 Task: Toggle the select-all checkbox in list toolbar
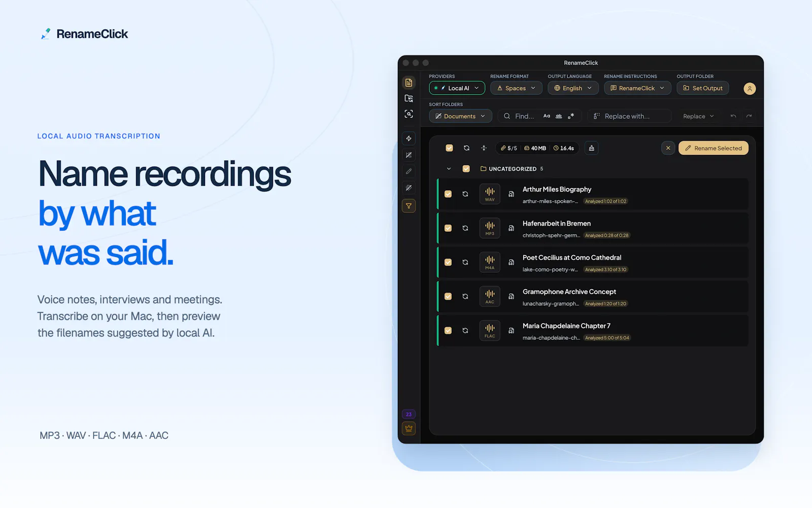pos(449,148)
